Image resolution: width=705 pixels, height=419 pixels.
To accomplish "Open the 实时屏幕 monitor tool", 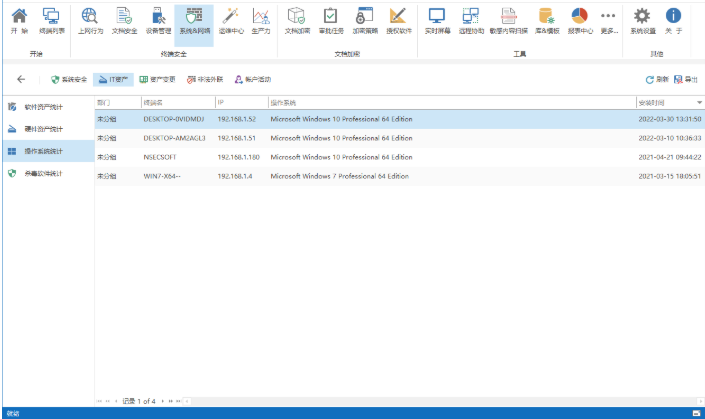I will (437, 21).
